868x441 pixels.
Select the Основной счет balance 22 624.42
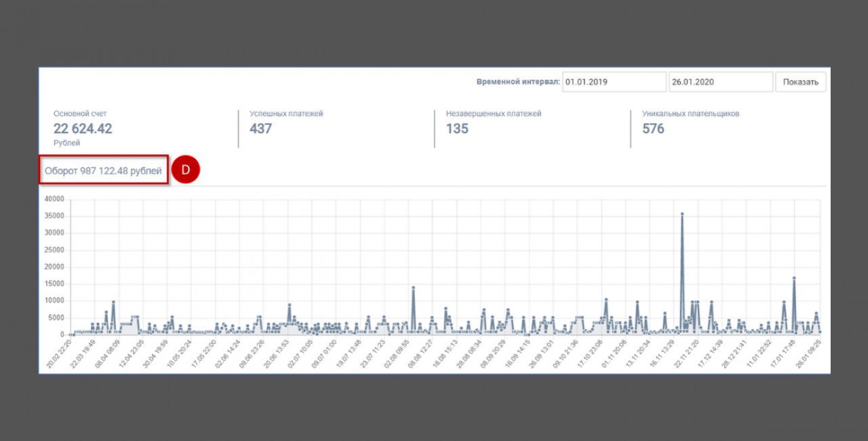pyautogui.click(x=83, y=128)
